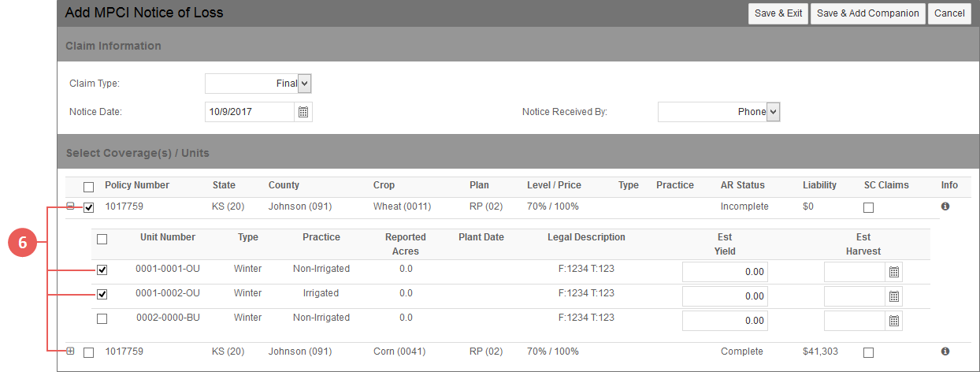Edit Est Yield for unit 0001-0001-OU
Screen dimensions: 980x372
[x=725, y=272]
